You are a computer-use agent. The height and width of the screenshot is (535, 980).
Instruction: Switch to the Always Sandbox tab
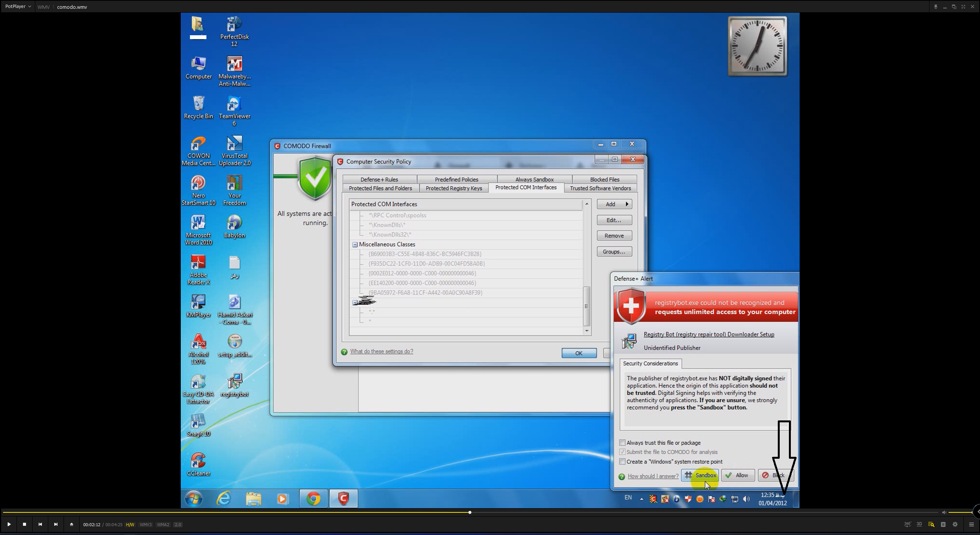[x=534, y=179]
